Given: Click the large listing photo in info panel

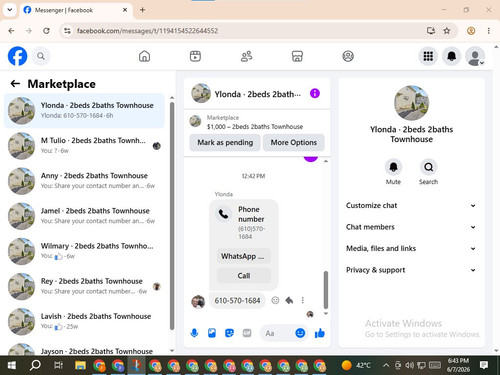Looking at the screenshot, I should 411,103.
